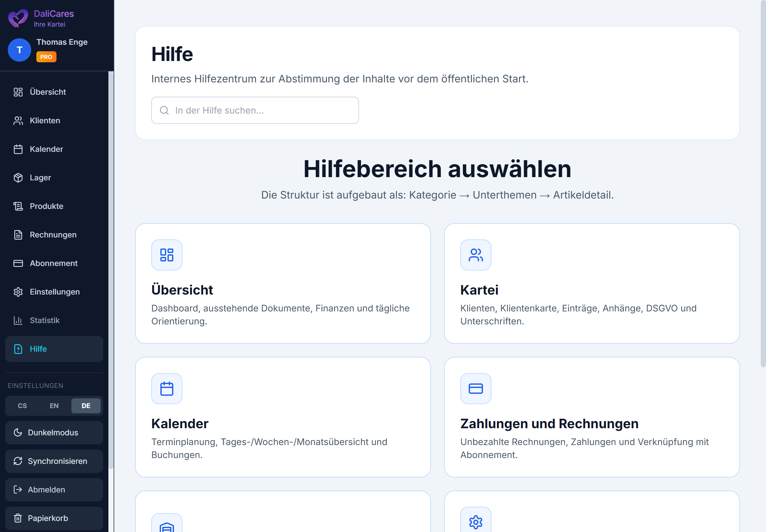This screenshot has height=532, width=766.
Task: Switch language to CS
Action: tap(22, 406)
